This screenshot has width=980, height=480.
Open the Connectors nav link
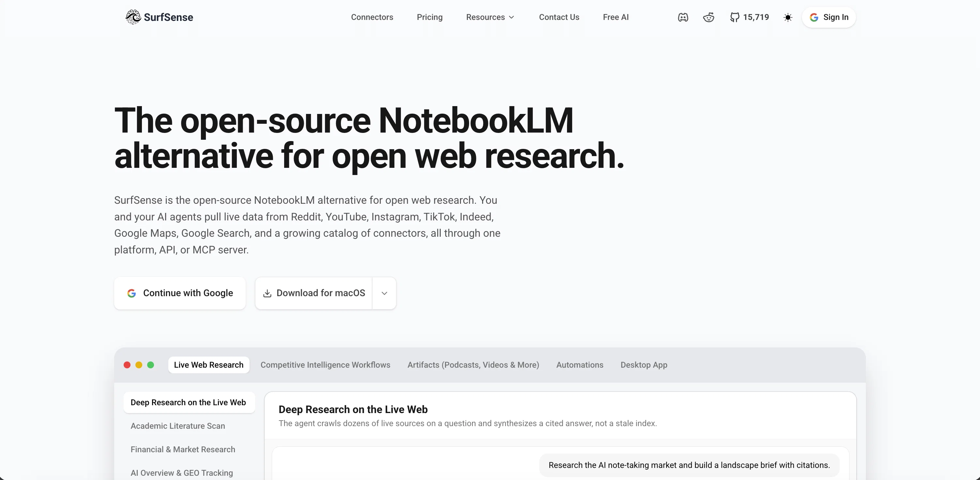tap(372, 17)
